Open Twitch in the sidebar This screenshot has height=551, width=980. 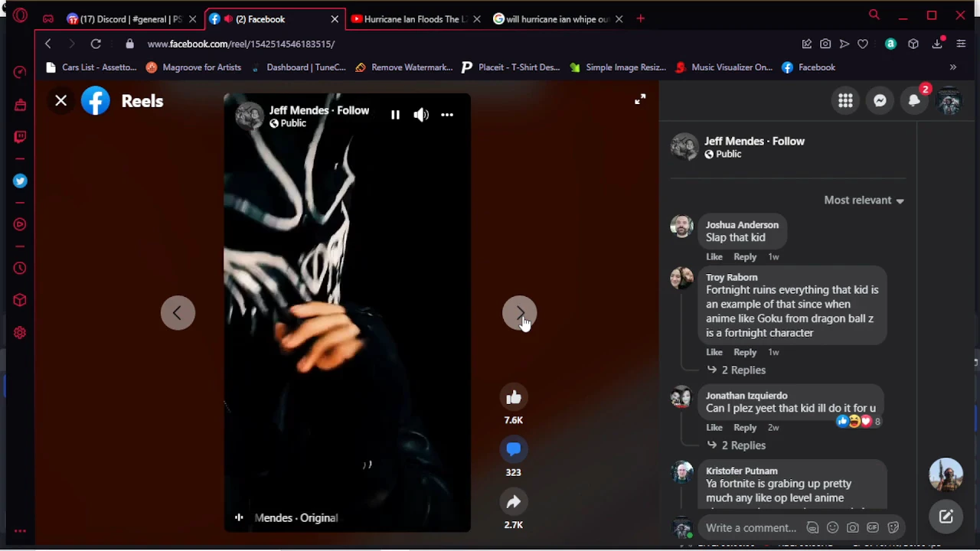[20, 137]
